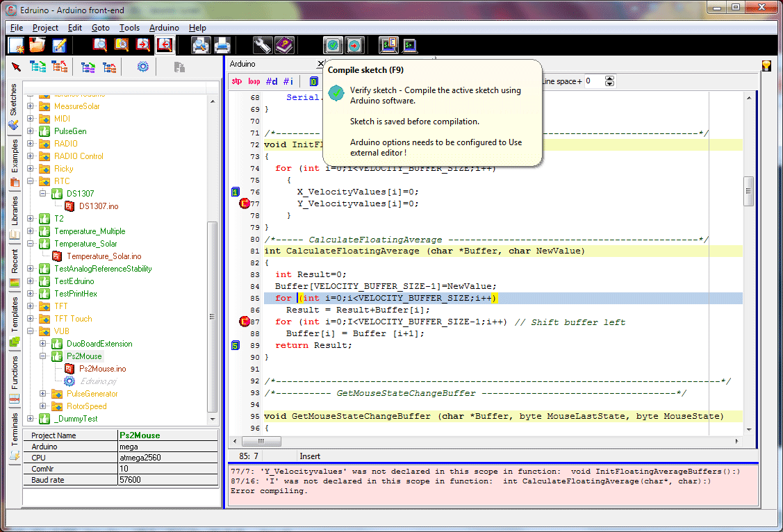Select the red arrow pointer tool
Image resolution: width=783 pixels, height=532 pixels.
click(17, 67)
